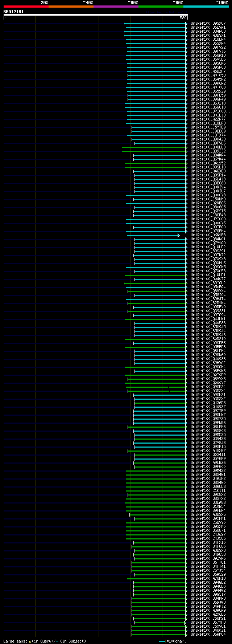Select the UniRef100_Q6J2T0 label
The width and height of the screenshot is (232, 644).
(208, 103)
